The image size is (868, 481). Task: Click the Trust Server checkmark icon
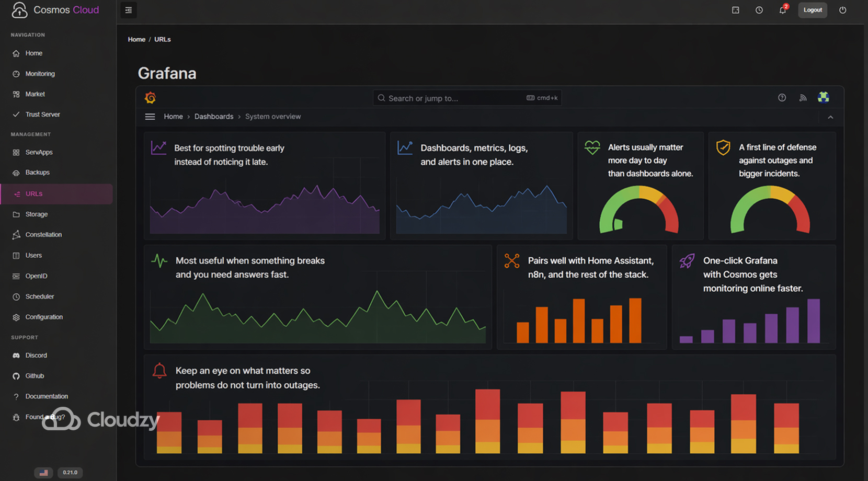[16, 114]
